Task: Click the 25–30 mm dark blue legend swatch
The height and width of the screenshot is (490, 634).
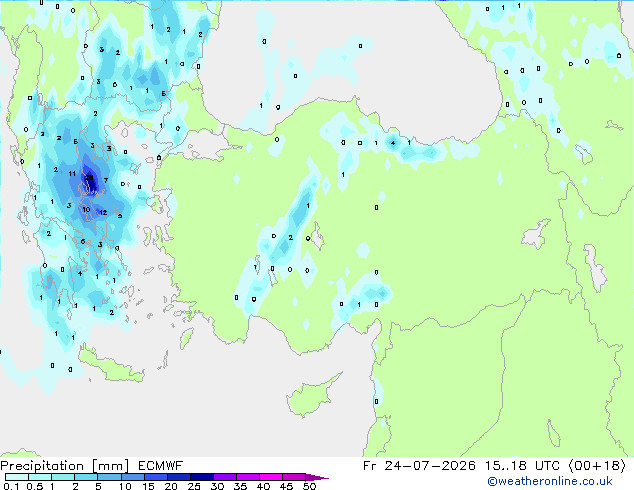Action: (x=201, y=477)
